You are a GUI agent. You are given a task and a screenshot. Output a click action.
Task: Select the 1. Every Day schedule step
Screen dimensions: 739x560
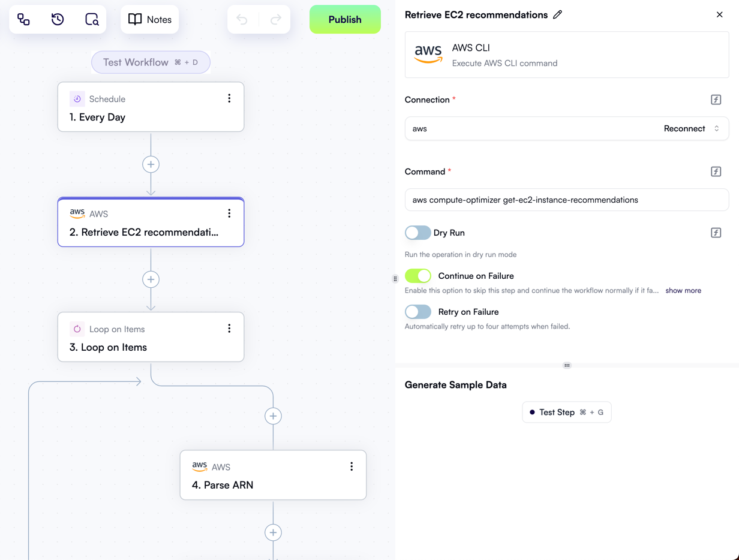click(151, 107)
